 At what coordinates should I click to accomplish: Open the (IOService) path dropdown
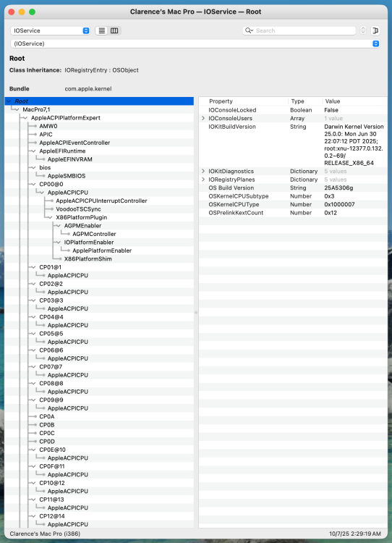point(195,43)
